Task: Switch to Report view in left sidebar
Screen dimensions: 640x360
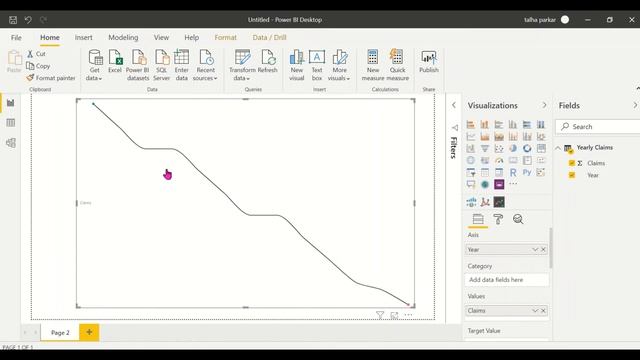Action: pyautogui.click(x=11, y=103)
